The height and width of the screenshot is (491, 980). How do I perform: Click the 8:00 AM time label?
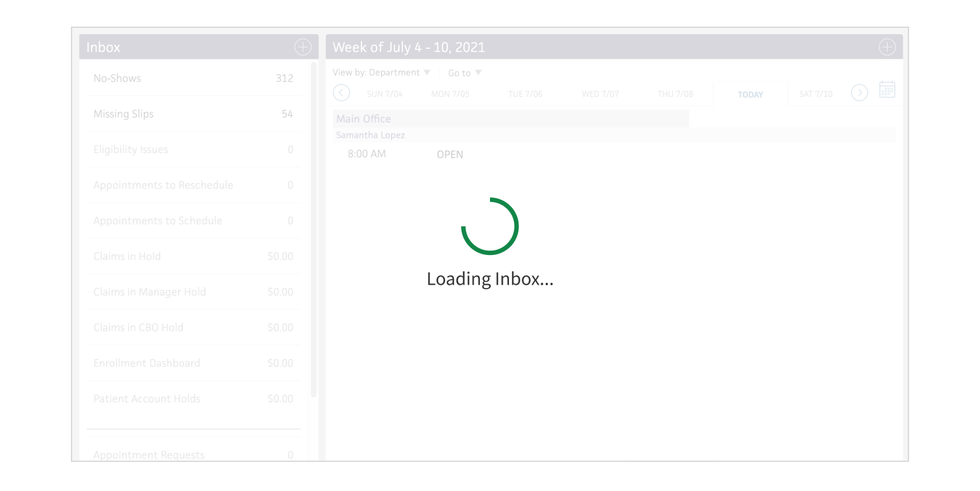point(367,154)
